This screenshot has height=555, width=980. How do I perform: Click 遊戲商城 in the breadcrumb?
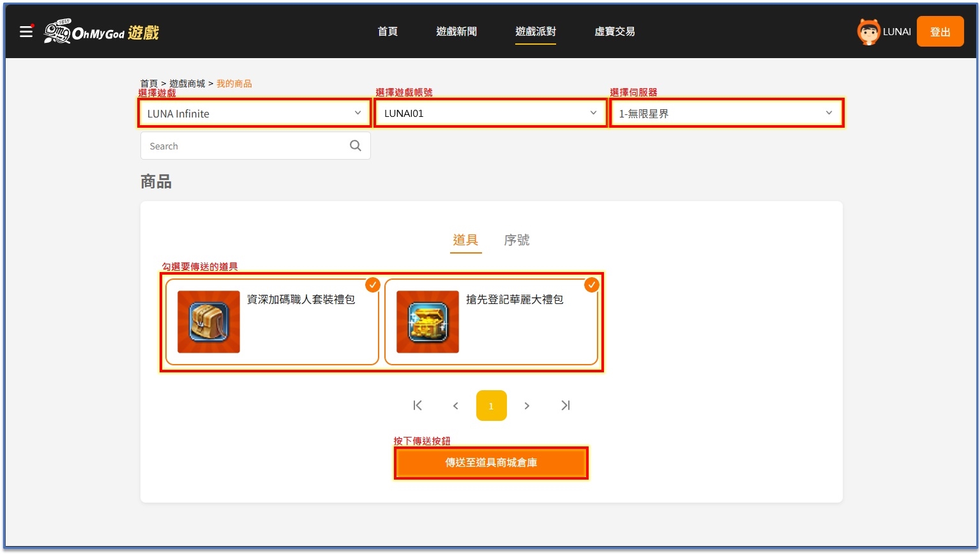tap(187, 84)
